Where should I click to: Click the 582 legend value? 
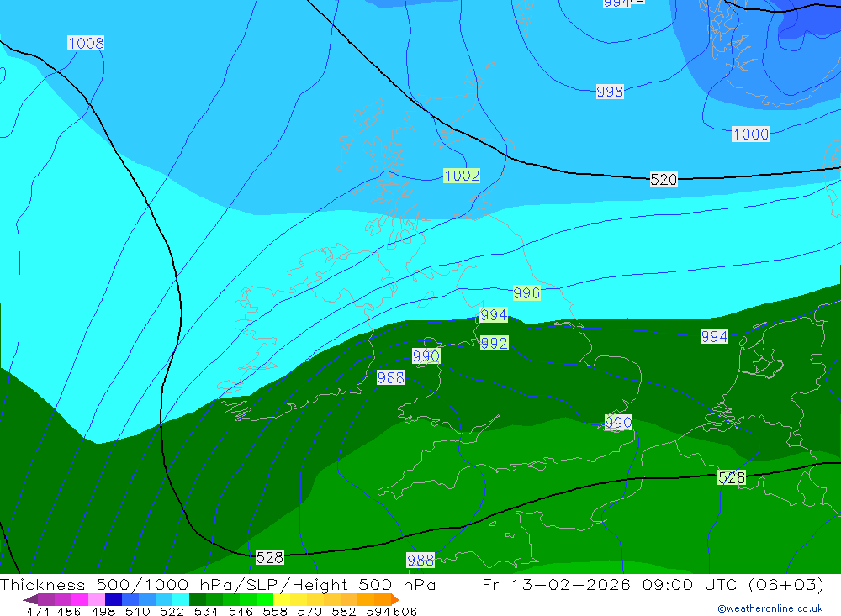344,612
